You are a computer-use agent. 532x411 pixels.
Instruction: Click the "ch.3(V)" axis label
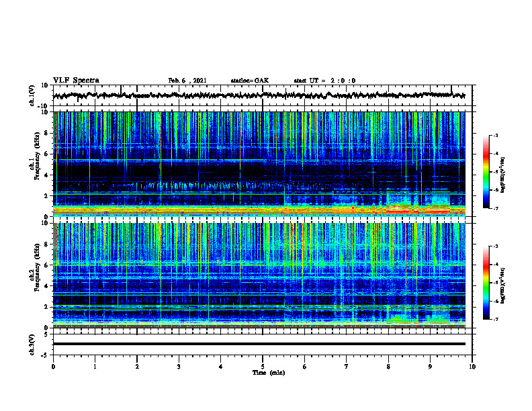32,345
